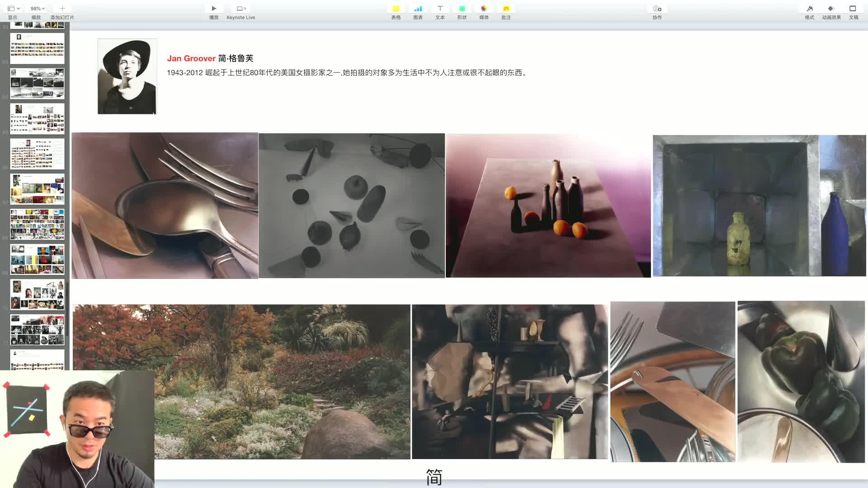868x488 pixels.
Task: Select the navigator slide with black-and-white landscape photos
Action: [37, 84]
